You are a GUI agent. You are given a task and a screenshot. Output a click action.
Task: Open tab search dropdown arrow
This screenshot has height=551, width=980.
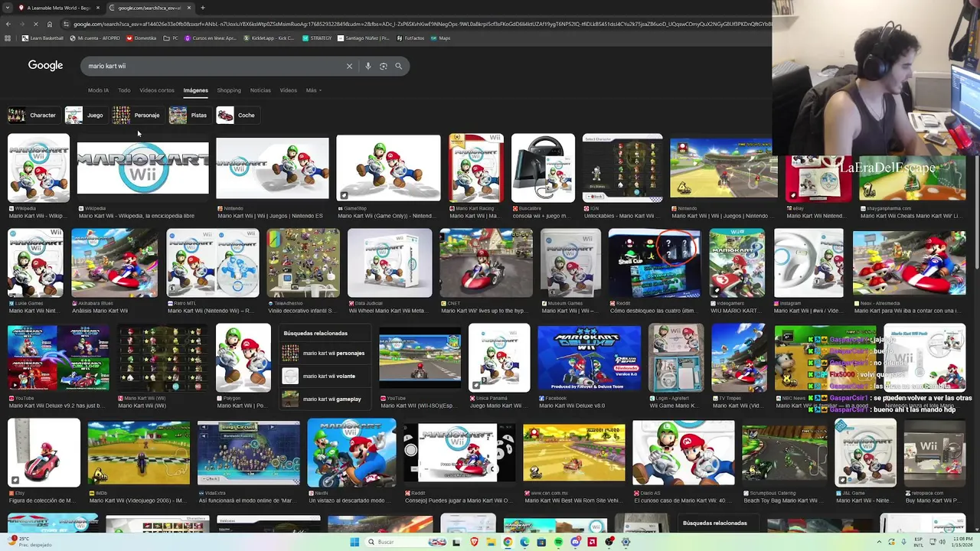pyautogui.click(x=7, y=8)
